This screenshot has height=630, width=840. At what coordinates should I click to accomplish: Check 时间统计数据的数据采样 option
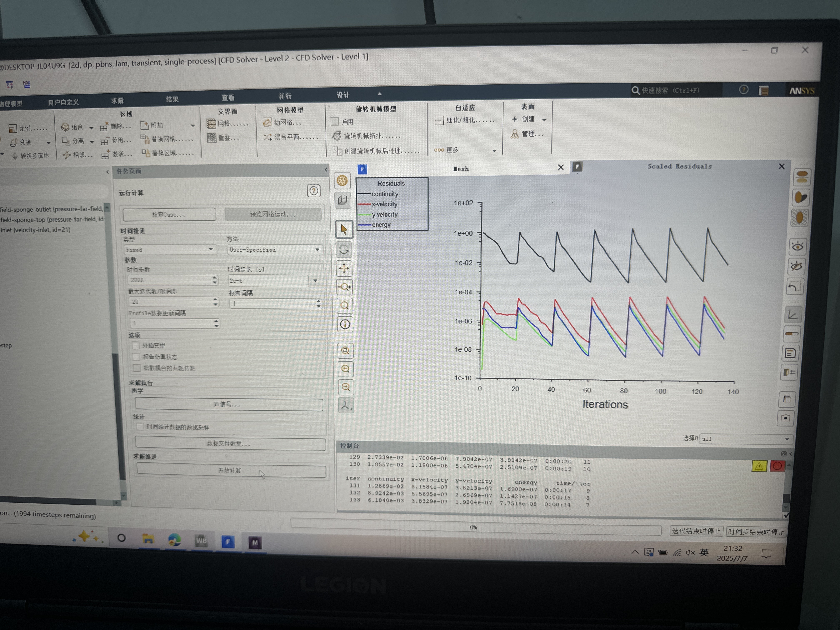coord(140,426)
